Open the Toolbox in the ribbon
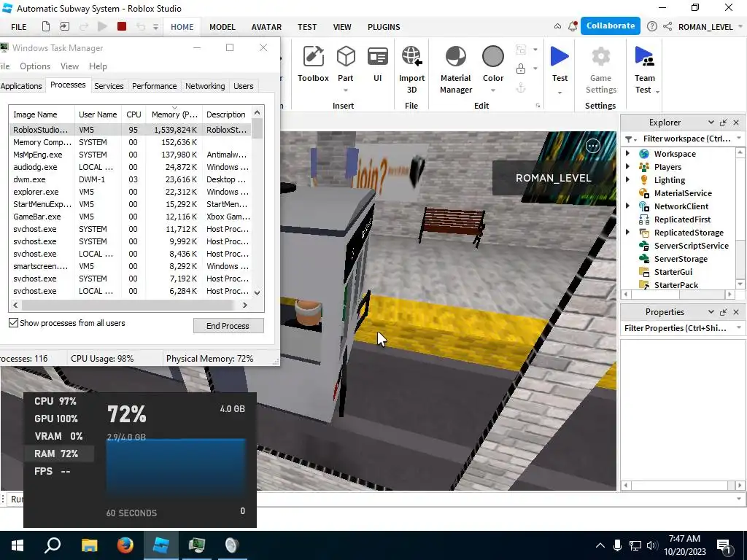This screenshot has height=560, width=747. point(313,64)
